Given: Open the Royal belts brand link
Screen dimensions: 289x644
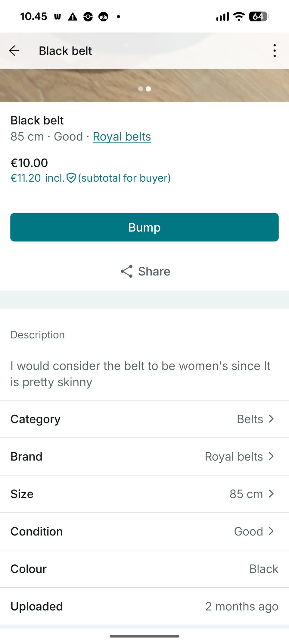Looking at the screenshot, I should (122, 137).
